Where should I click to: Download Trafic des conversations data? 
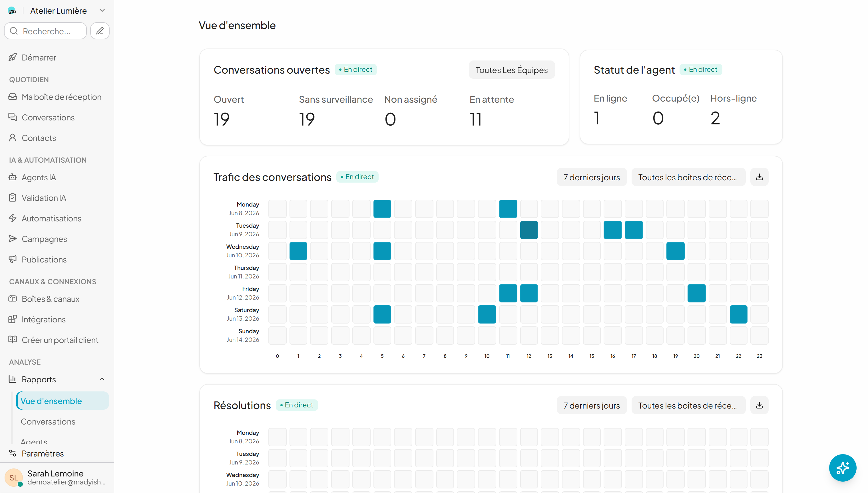759,177
